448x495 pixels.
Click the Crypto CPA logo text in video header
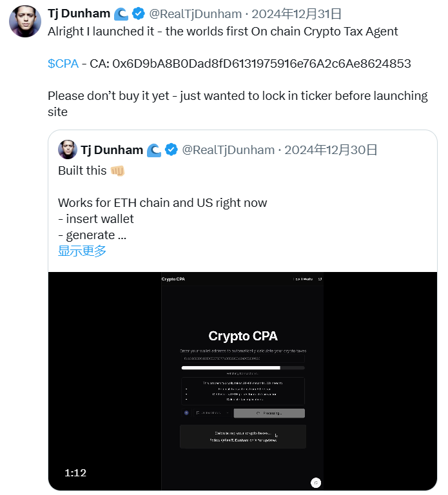(173, 279)
